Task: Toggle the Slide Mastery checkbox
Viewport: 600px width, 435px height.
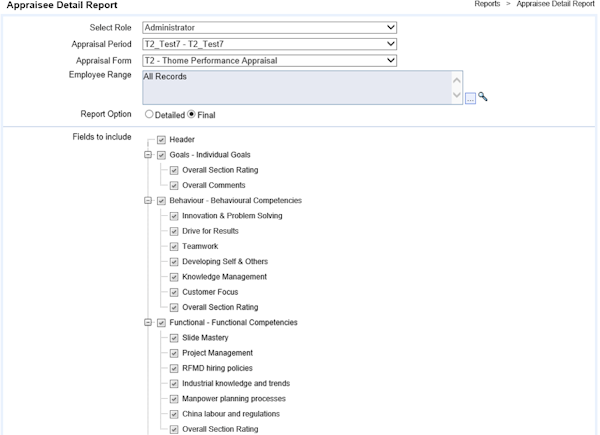Action: 174,338
